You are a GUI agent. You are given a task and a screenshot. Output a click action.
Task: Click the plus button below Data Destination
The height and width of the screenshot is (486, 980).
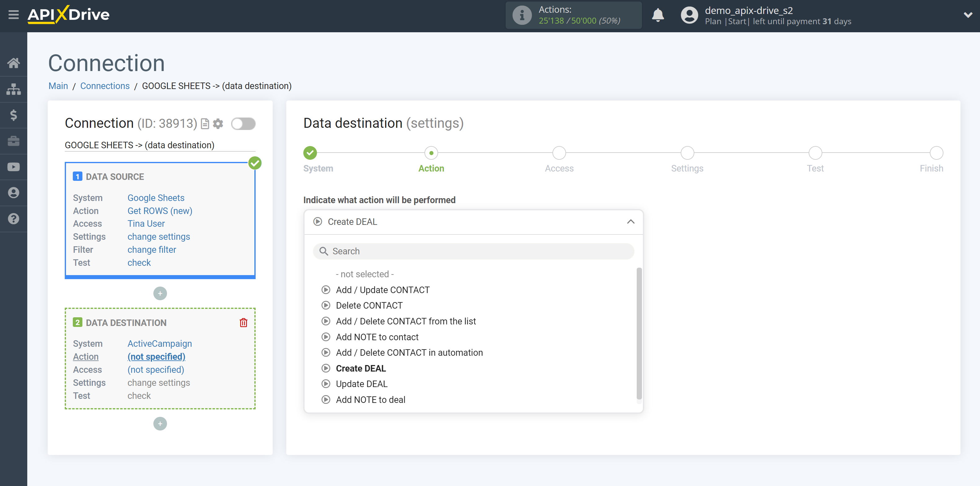pos(160,424)
